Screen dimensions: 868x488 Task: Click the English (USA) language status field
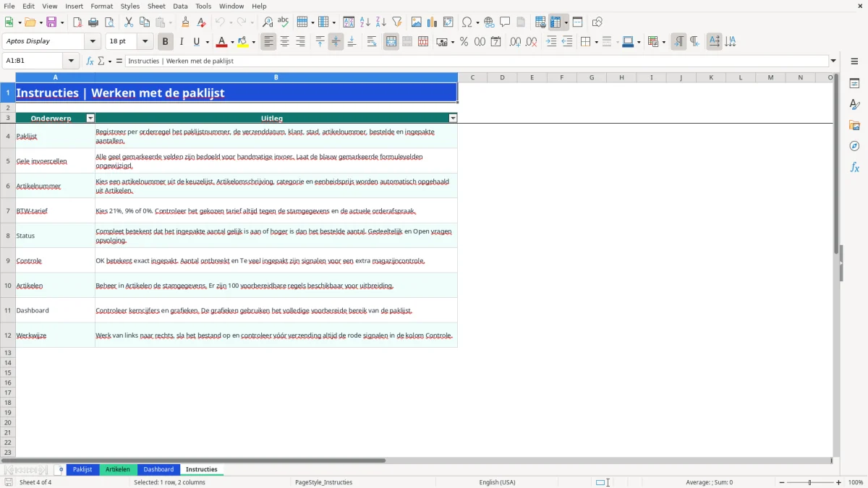tap(497, 482)
